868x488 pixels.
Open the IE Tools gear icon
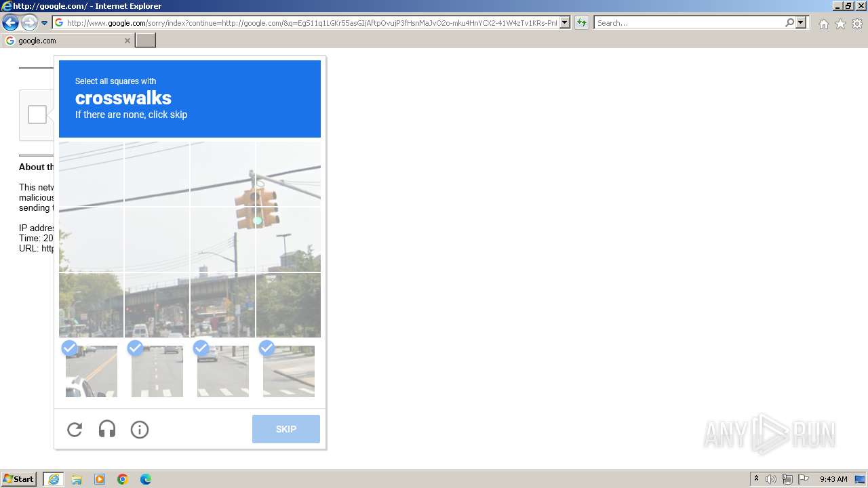click(x=857, y=24)
